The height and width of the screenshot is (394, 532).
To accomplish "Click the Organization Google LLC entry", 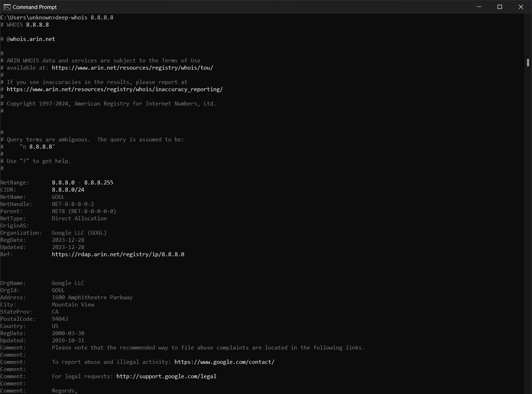I will click(x=79, y=233).
